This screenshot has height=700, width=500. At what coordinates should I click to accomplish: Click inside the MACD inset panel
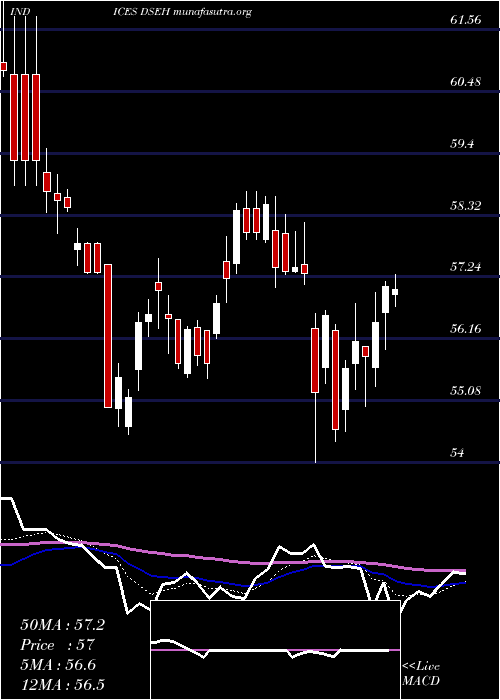click(x=275, y=650)
